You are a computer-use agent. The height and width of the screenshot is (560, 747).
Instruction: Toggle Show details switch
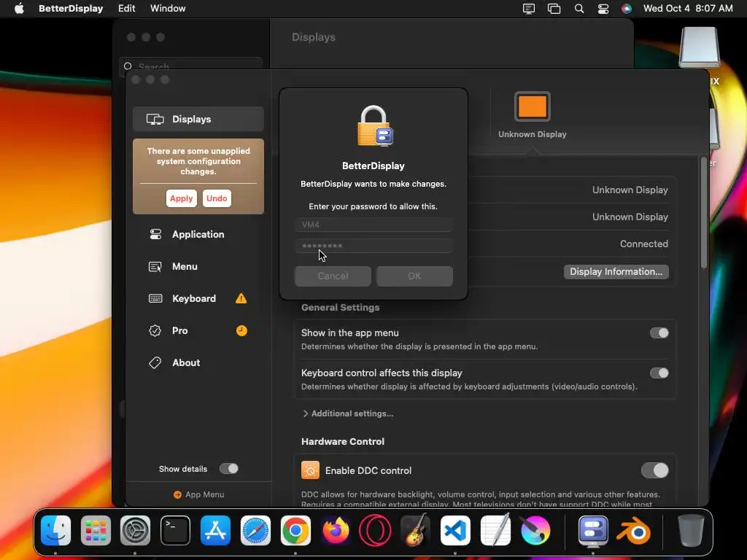click(x=228, y=469)
